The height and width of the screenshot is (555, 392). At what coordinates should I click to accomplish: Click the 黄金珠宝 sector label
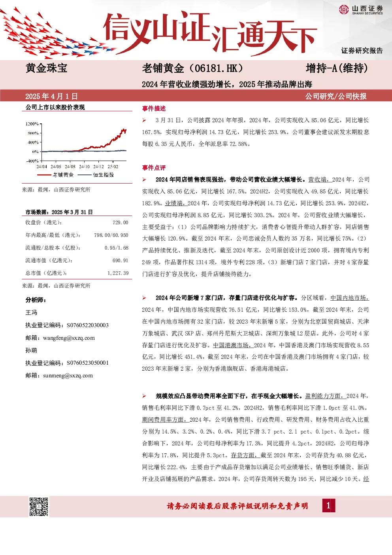46,68
